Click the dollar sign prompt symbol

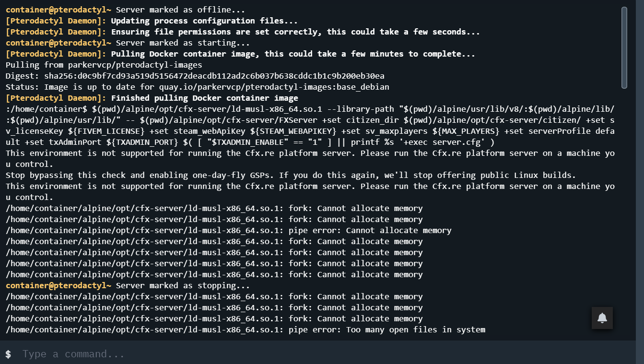(8, 354)
